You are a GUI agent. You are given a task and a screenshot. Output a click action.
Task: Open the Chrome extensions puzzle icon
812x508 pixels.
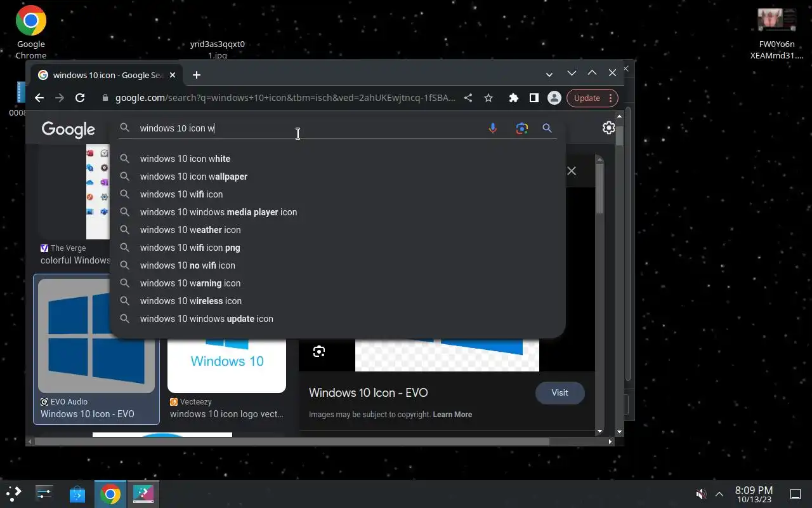click(514, 98)
